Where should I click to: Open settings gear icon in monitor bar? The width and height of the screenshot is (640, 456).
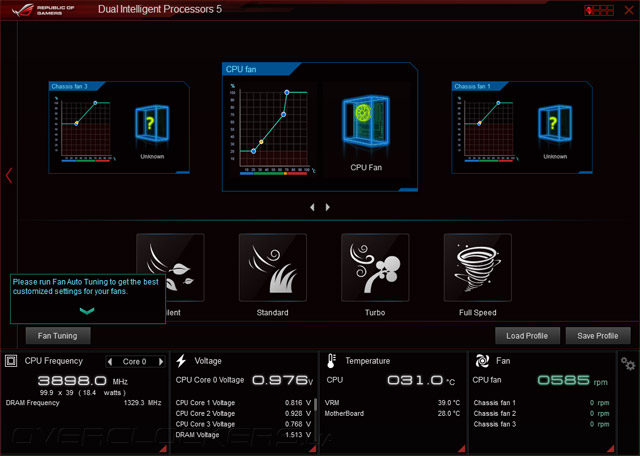click(x=628, y=363)
